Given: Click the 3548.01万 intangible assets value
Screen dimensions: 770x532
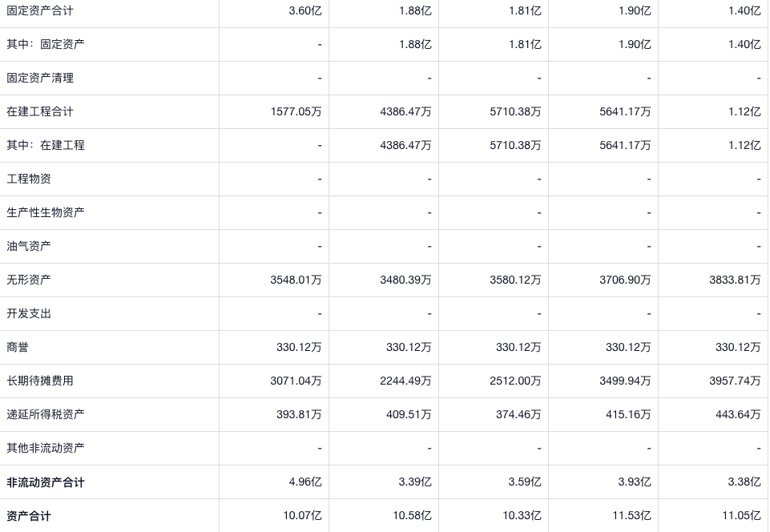Looking at the screenshot, I should 296,280.
